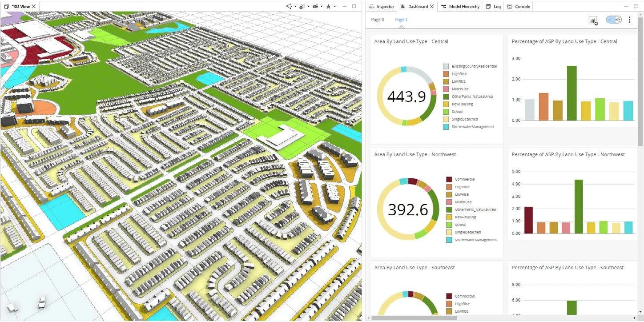This screenshot has height=322, width=644.
Task: Expand the view settings dropdown arrow
Action: click(x=295, y=7)
